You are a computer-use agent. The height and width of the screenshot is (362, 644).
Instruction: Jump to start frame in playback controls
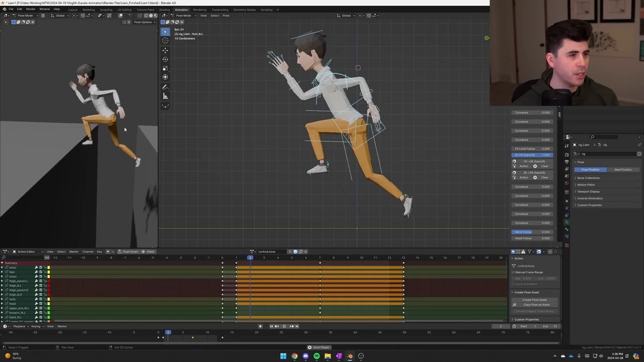[271, 326]
